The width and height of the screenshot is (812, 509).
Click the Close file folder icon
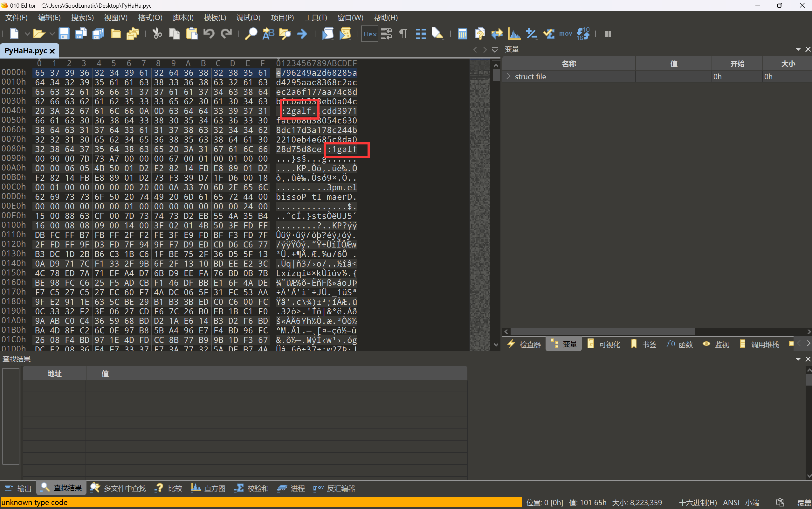point(116,34)
